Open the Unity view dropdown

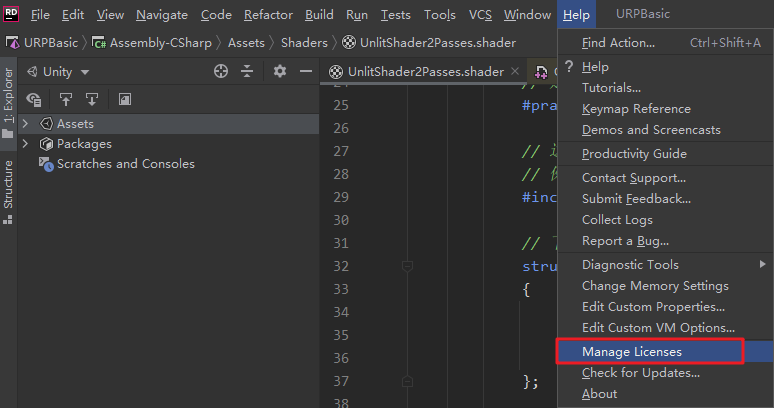(x=85, y=73)
